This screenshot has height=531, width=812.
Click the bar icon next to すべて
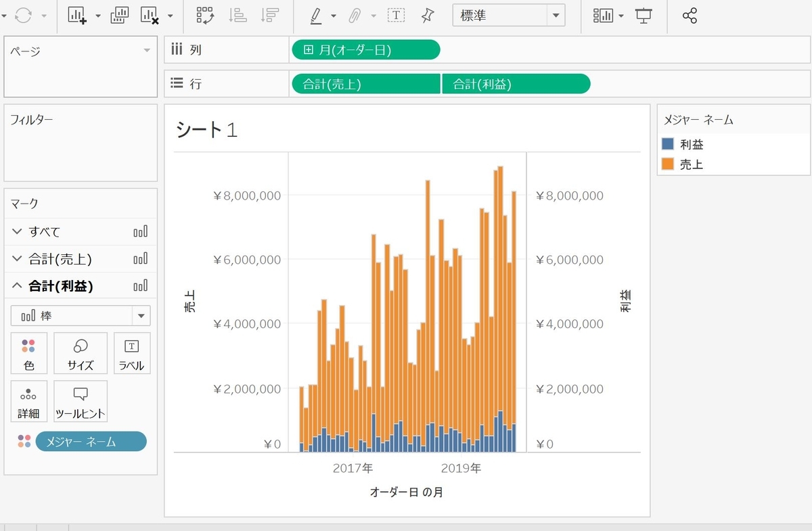coord(140,231)
